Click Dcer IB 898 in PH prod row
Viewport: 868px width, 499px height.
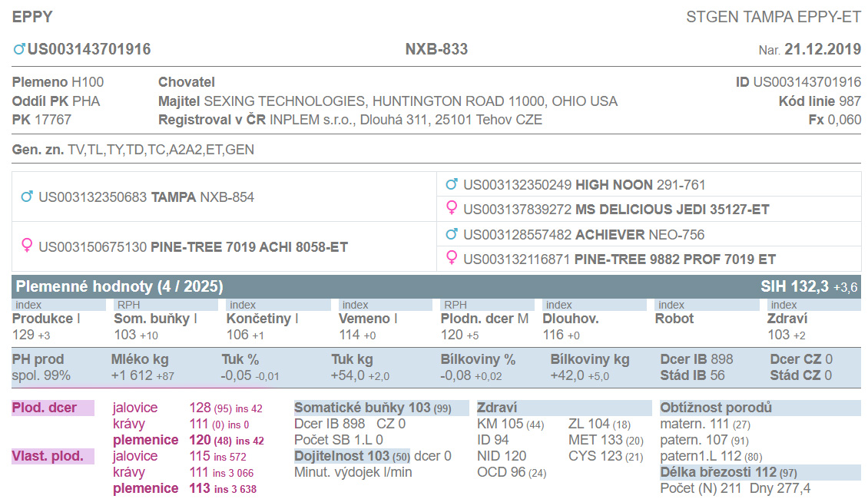point(697,359)
